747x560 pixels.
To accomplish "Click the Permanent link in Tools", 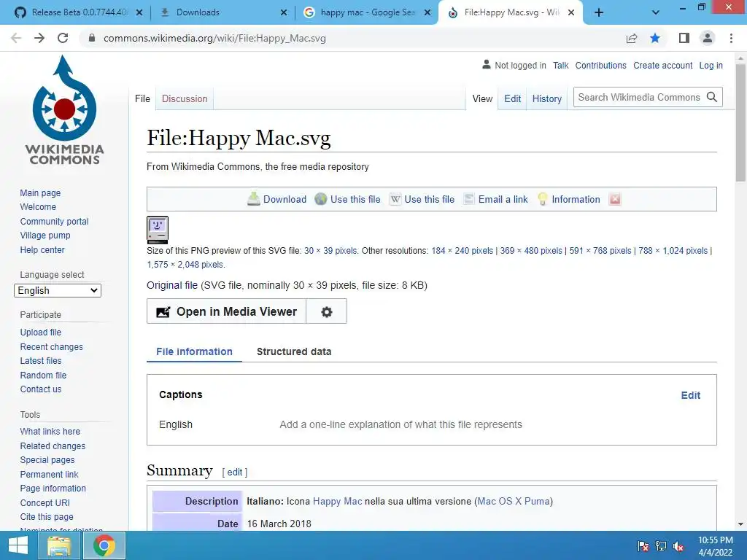I will click(49, 474).
